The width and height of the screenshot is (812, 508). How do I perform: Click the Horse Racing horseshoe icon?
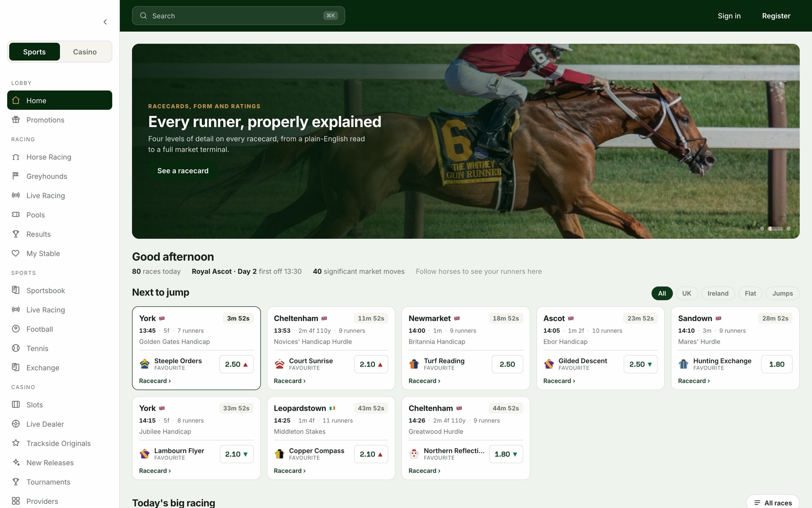[16, 157]
